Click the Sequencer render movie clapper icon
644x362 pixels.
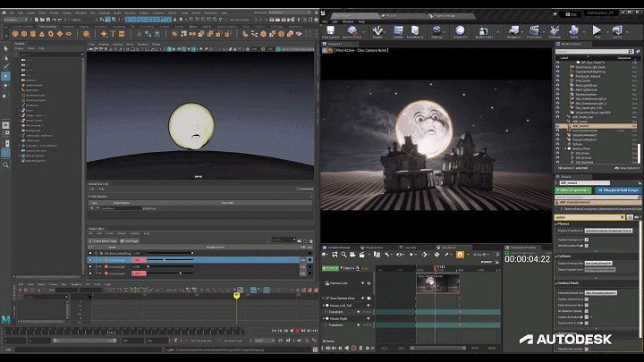362,255
